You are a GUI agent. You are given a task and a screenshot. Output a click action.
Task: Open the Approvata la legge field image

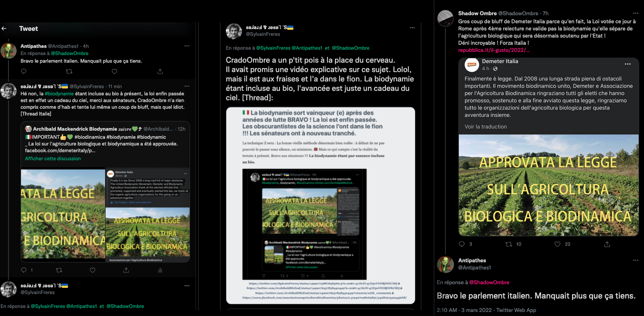549,185
